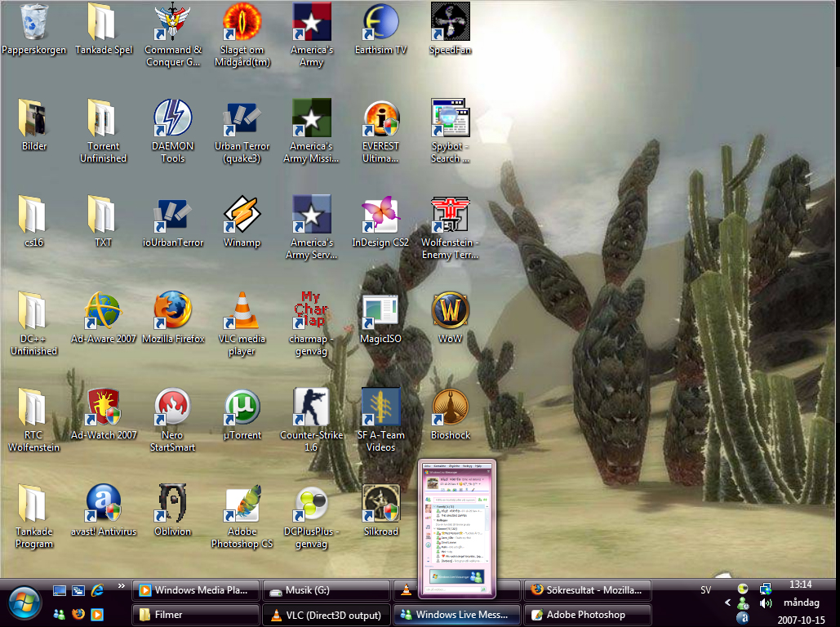The height and width of the screenshot is (627, 840).
Task: Open Mozilla Firefox desktop shortcut
Action: coord(173,311)
